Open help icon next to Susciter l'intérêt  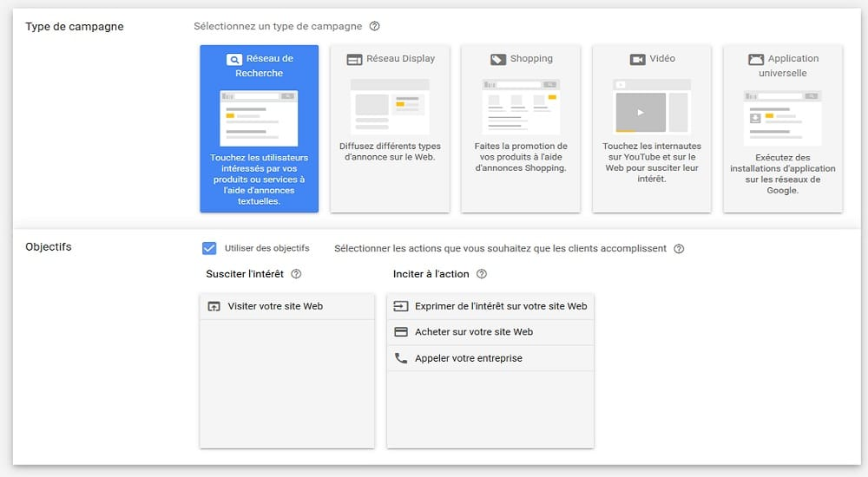[296, 274]
